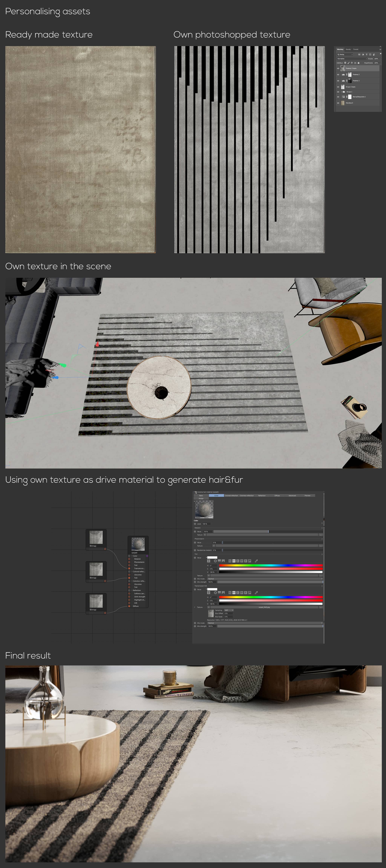
Task: Click the lock position move icon
Action: [x=352, y=63]
